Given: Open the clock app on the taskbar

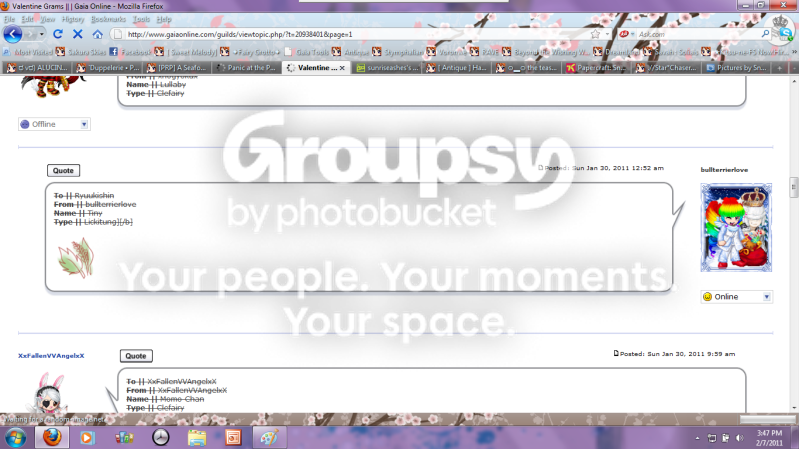Looking at the screenshot, I should pos(161,438).
